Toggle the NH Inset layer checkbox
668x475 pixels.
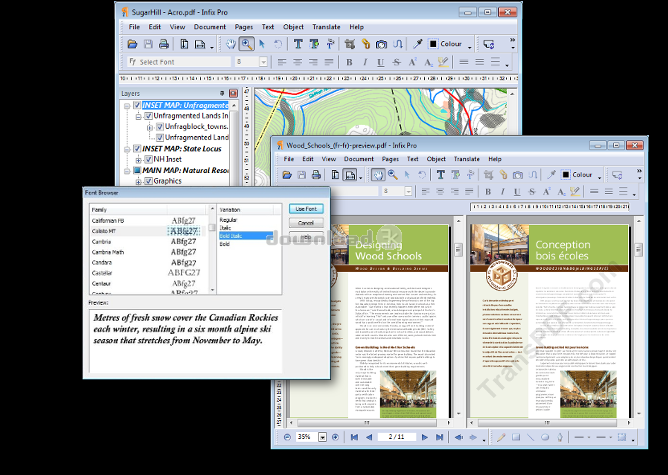(147, 159)
